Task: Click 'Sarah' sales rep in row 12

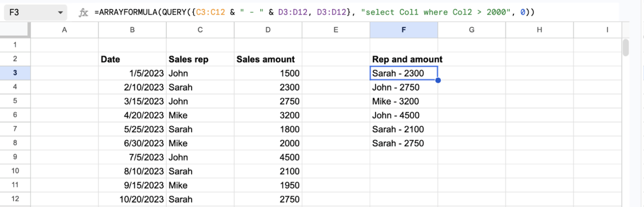Action: [200, 199]
